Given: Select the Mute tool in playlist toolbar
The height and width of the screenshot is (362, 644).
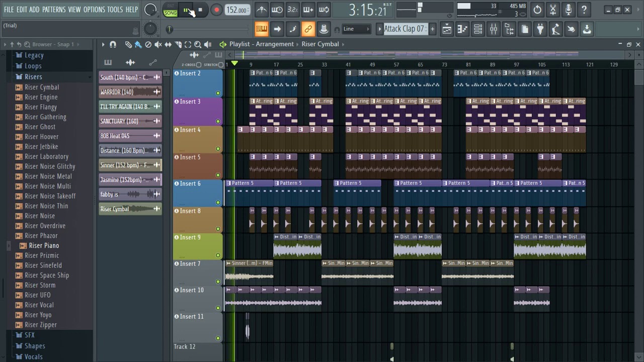Looking at the screenshot, I should pos(158,44).
